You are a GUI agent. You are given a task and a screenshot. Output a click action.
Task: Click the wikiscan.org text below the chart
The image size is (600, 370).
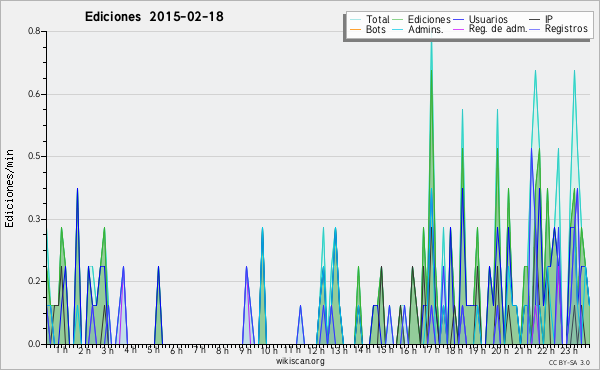(300, 361)
